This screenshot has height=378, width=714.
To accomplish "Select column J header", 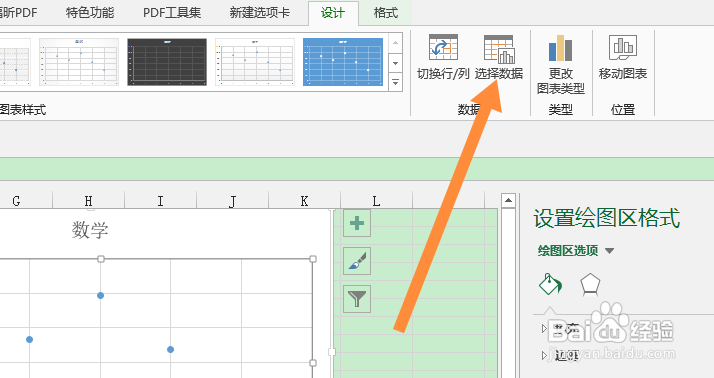I will (x=233, y=201).
